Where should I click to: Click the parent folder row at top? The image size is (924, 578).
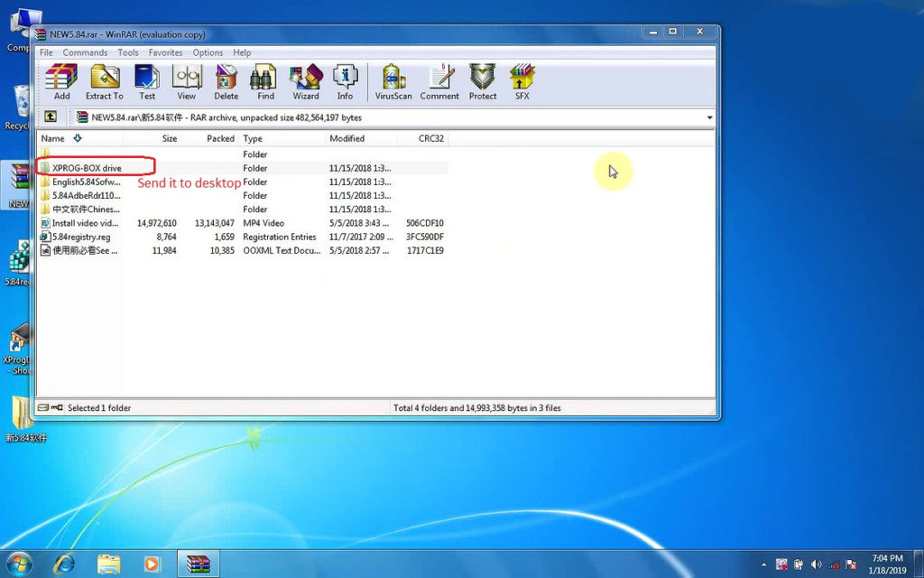tap(242, 154)
